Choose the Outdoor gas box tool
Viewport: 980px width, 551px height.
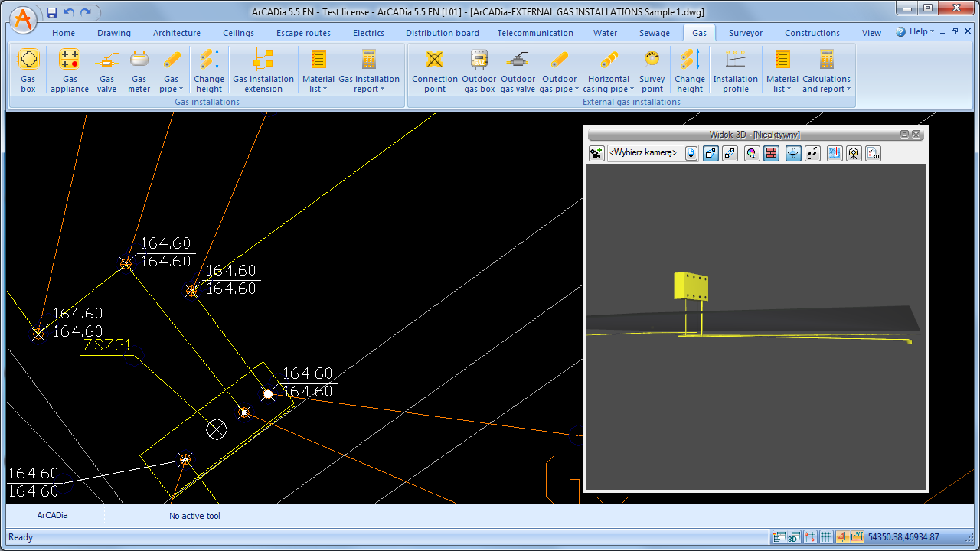click(x=479, y=71)
